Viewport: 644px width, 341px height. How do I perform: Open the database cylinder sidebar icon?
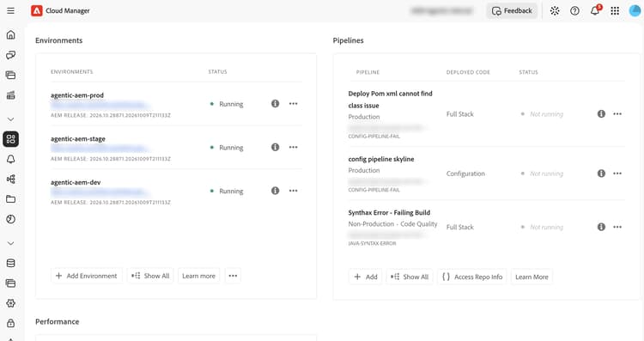[x=10, y=264]
